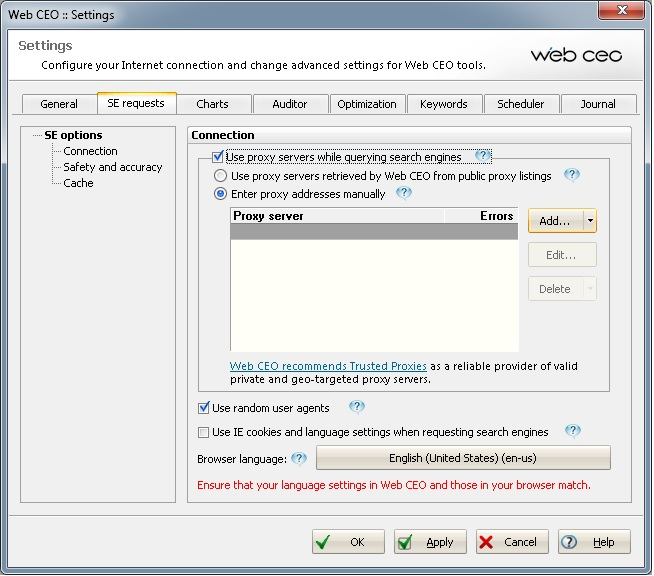The height and width of the screenshot is (576, 654).
Task: Uncheck Use proxy servers while querying search engines
Action: tap(217, 157)
